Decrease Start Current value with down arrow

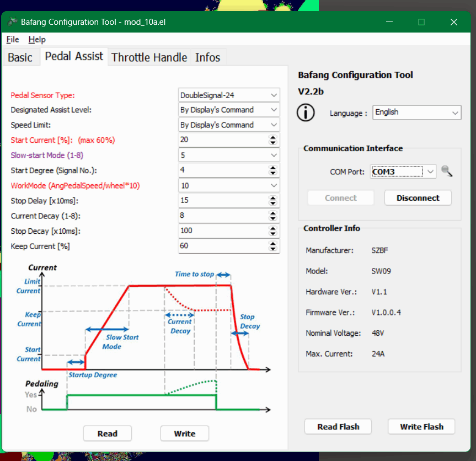tap(272, 143)
